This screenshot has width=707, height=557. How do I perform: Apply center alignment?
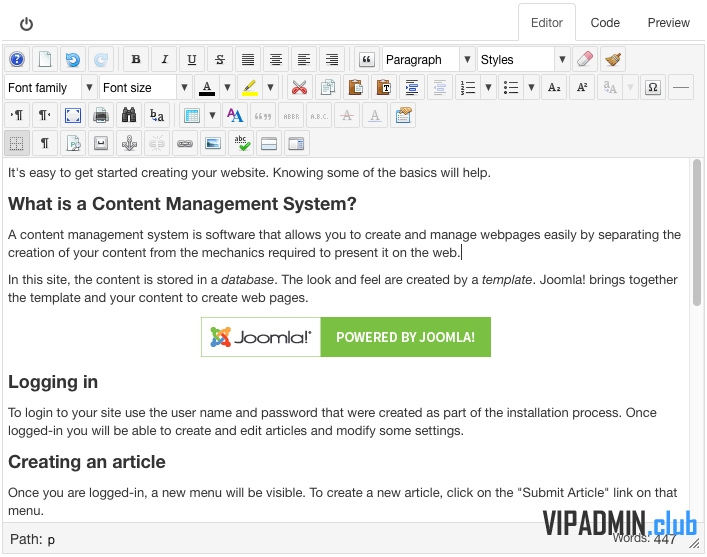point(276,59)
